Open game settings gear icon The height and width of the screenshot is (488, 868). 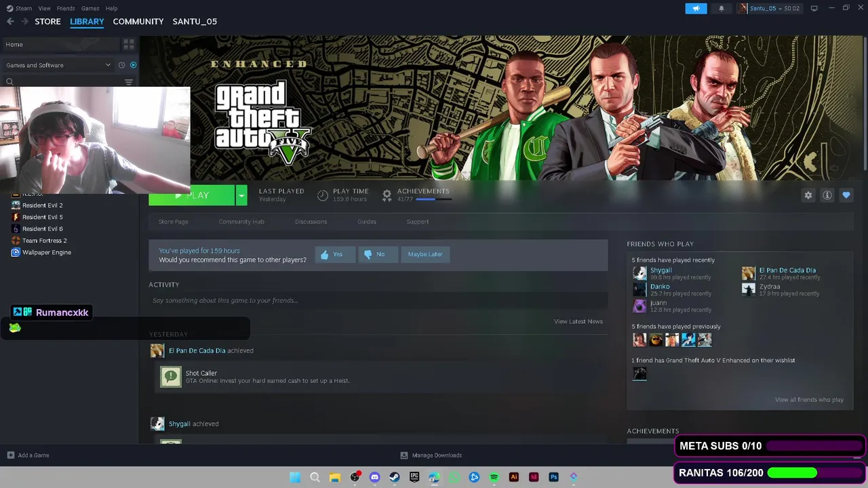click(808, 195)
